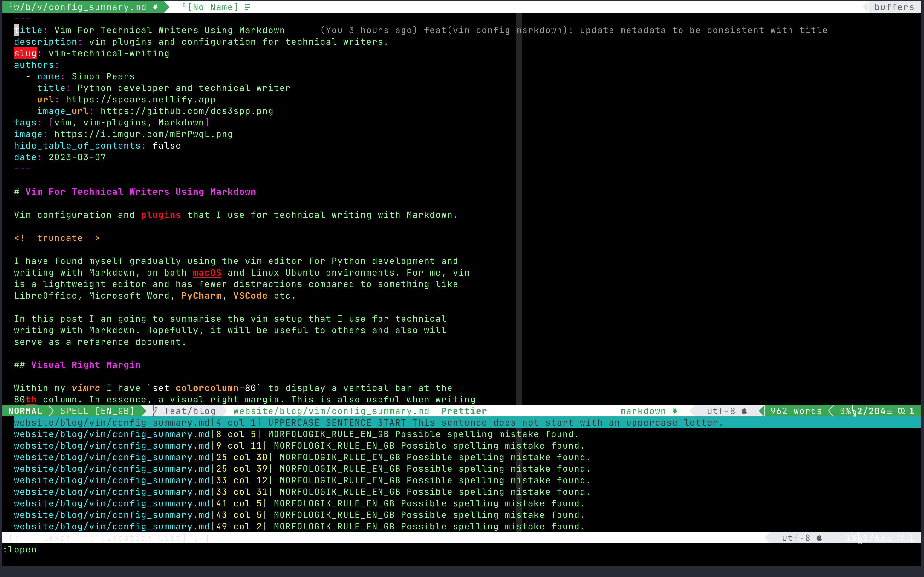The width and height of the screenshot is (924, 577).
Task: Expand the authors list in the frontmatter
Action: click(36, 65)
